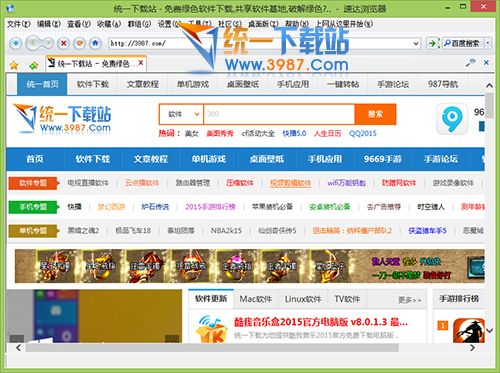500x373 pixels.
Task: Switch to the Mac软件 tab
Action: [256, 299]
